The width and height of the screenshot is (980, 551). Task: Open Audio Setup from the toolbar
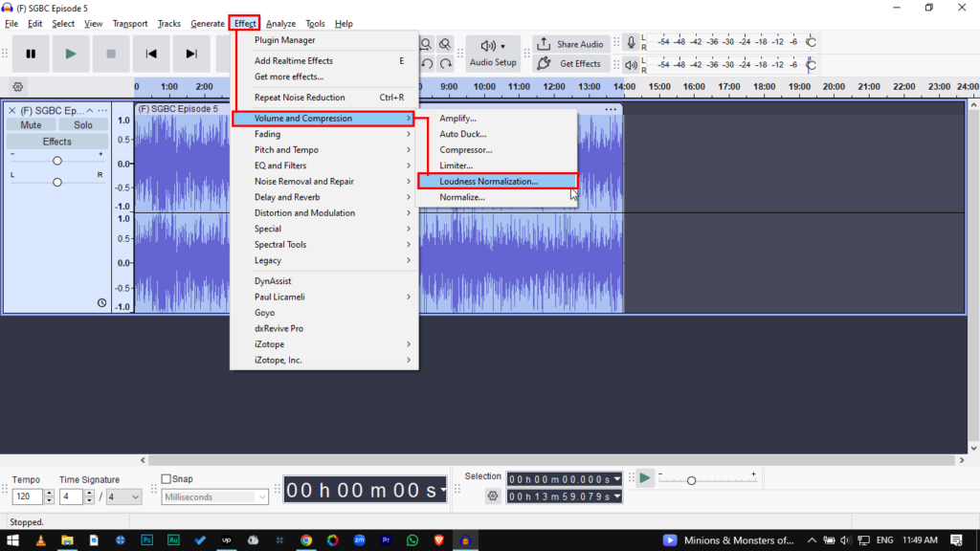pos(493,54)
